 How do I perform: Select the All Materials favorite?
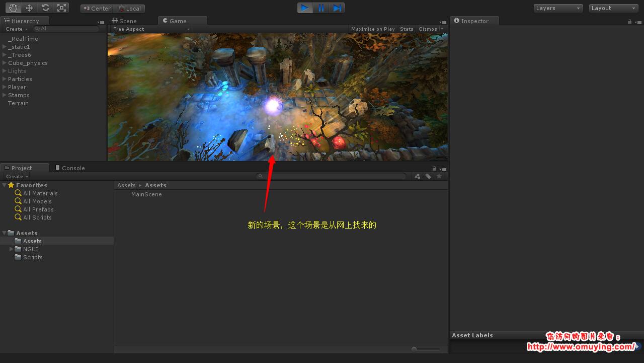(36, 193)
